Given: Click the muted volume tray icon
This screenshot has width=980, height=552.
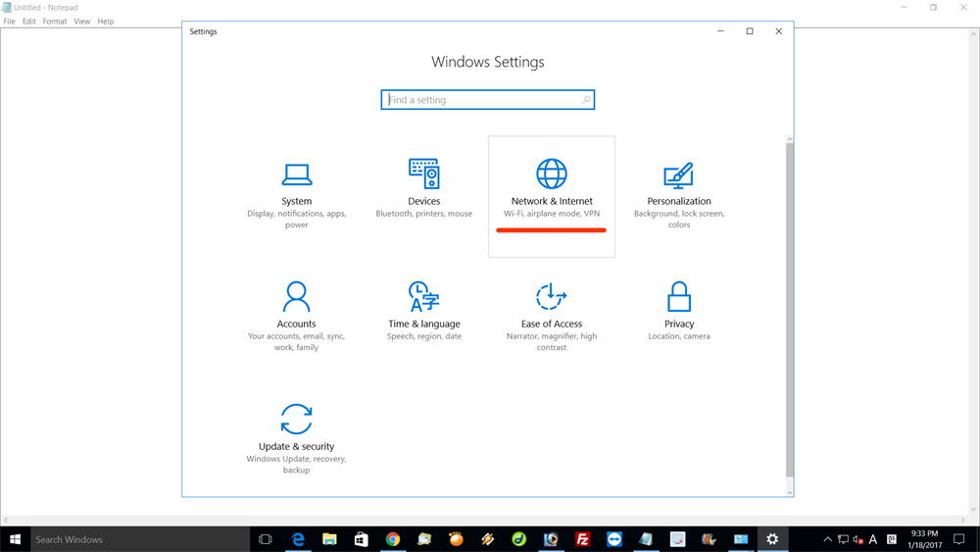Looking at the screenshot, I should pos(858,539).
